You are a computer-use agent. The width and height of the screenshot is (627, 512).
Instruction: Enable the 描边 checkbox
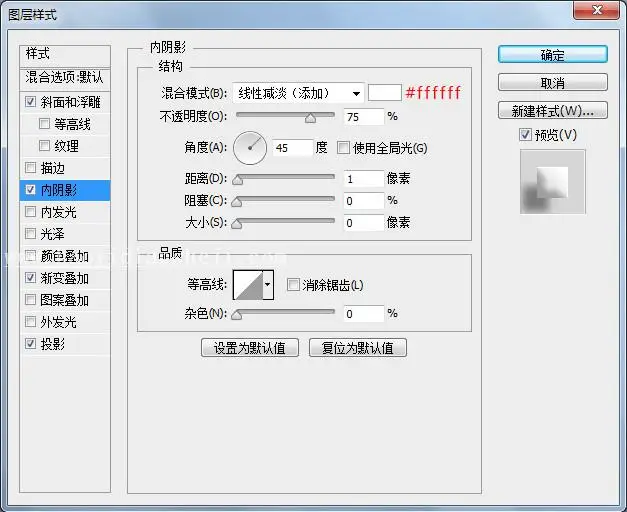pyautogui.click(x=30, y=168)
